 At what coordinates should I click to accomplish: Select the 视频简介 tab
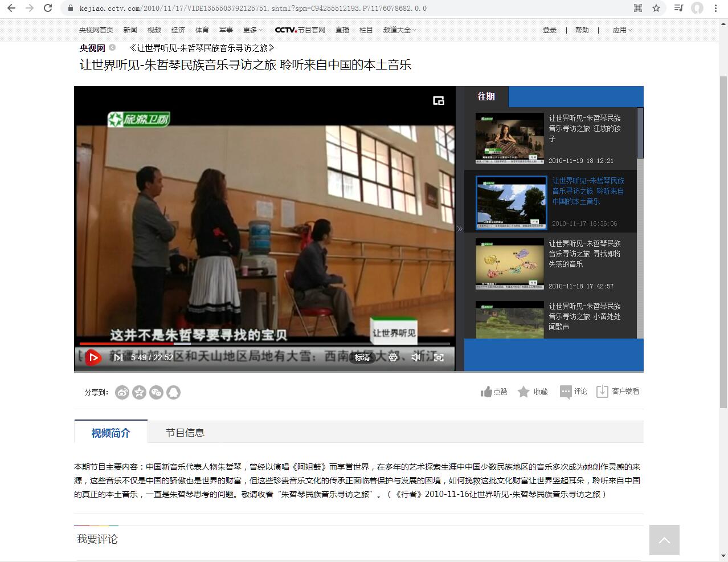click(111, 433)
